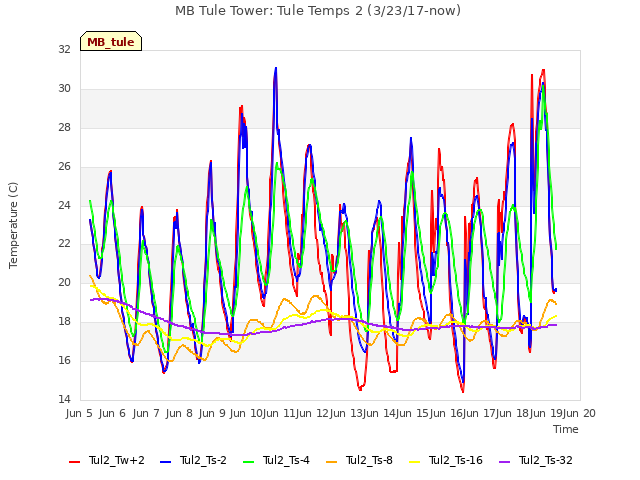
Task: Click the green Tul2_Ts-4 legend swatch
Action: pyautogui.click(x=248, y=462)
